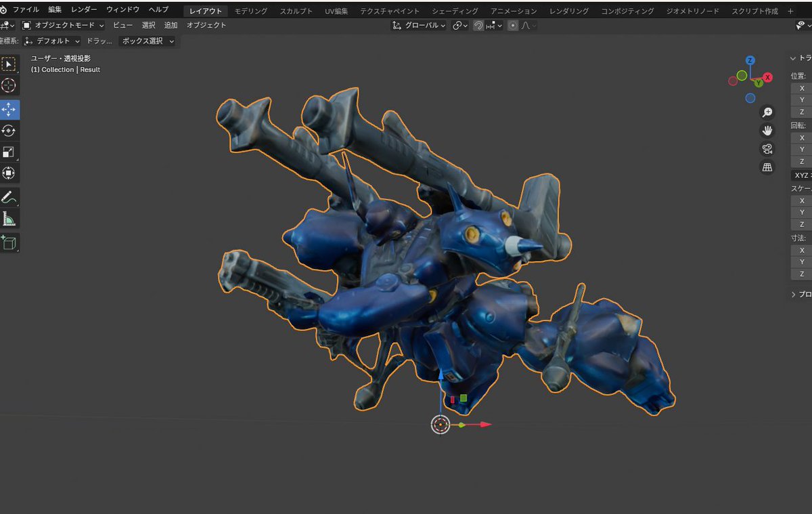Click the blue Z axis gizmo ball
This screenshot has height=514, width=812.
(750, 60)
